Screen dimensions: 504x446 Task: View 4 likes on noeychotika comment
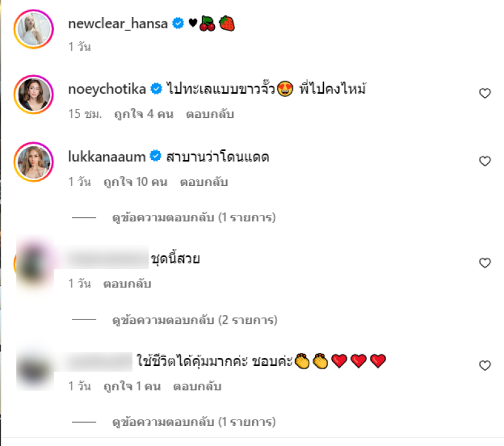pos(144,114)
